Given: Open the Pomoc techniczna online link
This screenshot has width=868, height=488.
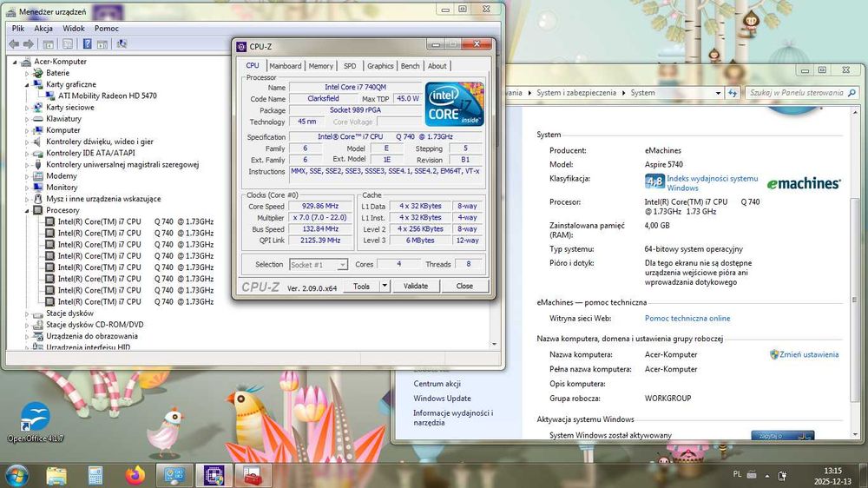Looking at the screenshot, I should (687, 319).
